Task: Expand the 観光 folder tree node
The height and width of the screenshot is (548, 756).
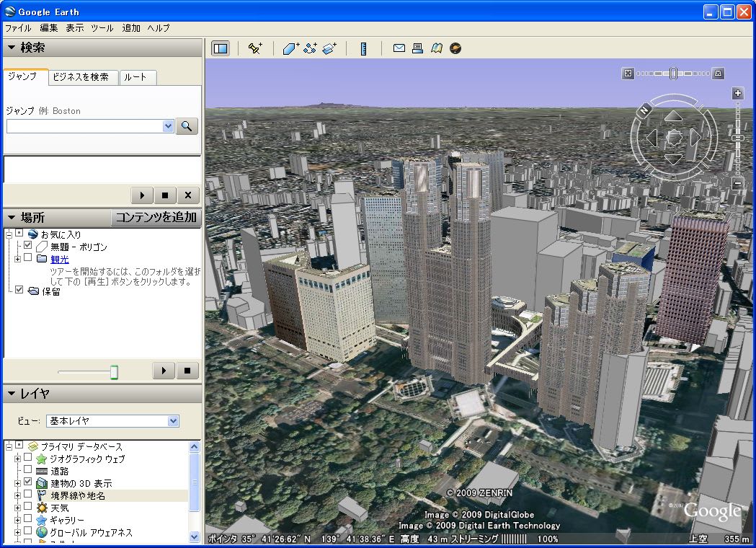Action: tap(17, 260)
